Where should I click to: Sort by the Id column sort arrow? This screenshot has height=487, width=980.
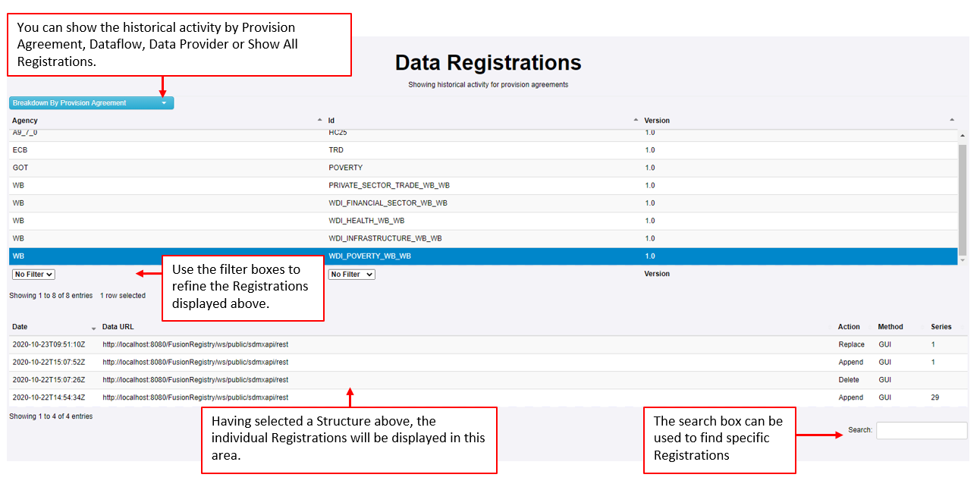[636, 121]
